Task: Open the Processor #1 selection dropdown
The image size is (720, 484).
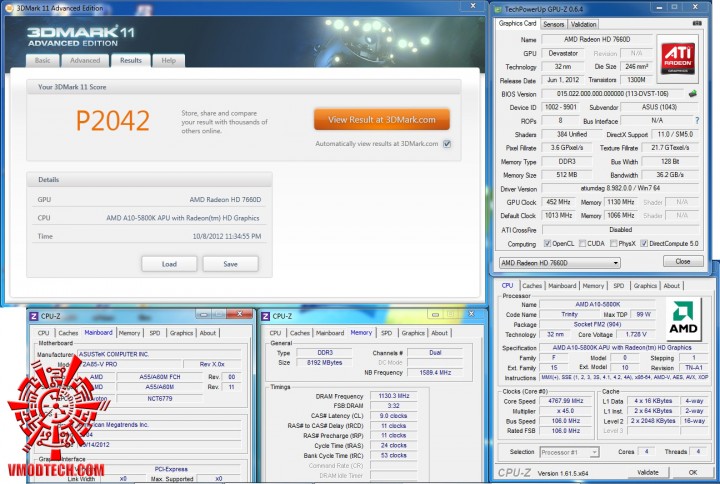Action: click(569, 452)
